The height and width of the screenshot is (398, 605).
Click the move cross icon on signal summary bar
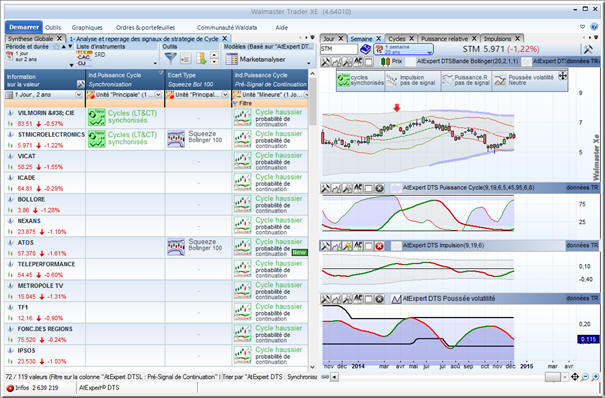[x=563, y=76]
